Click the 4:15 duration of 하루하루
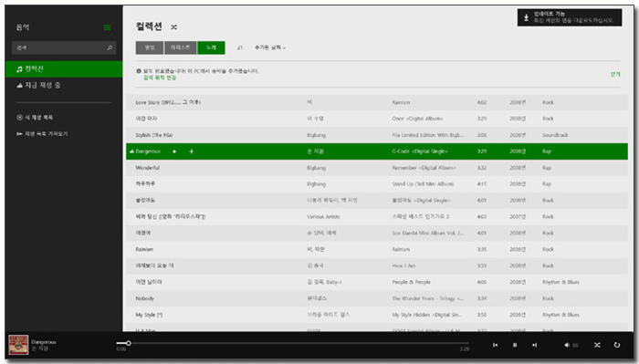The height and width of the screenshot is (364, 639). [x=482, y=184]
